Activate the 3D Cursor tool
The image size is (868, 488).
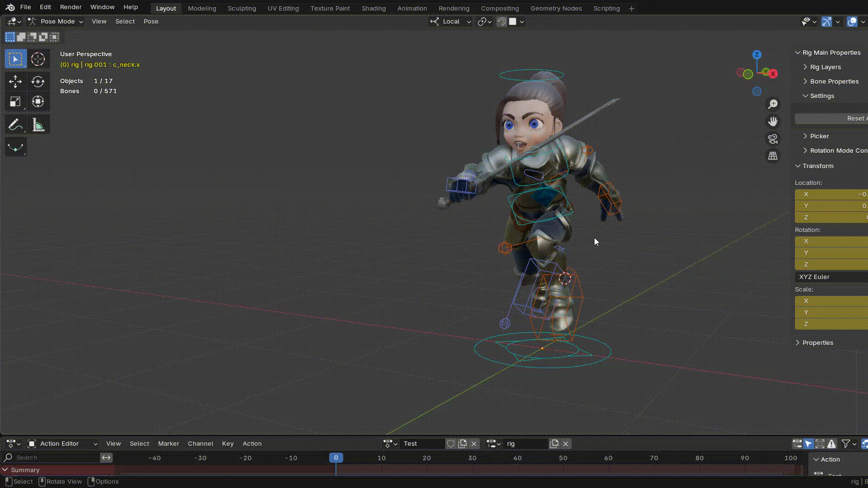37,59
